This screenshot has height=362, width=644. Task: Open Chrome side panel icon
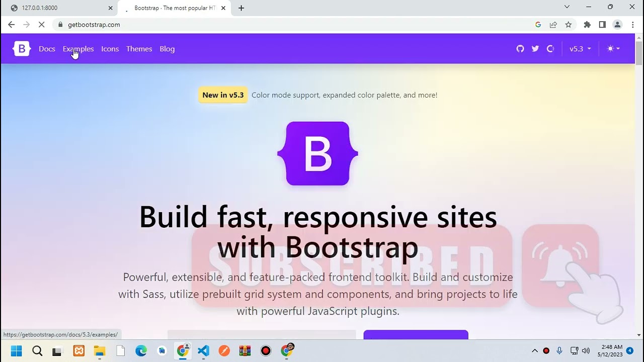(x=602, y=25)
